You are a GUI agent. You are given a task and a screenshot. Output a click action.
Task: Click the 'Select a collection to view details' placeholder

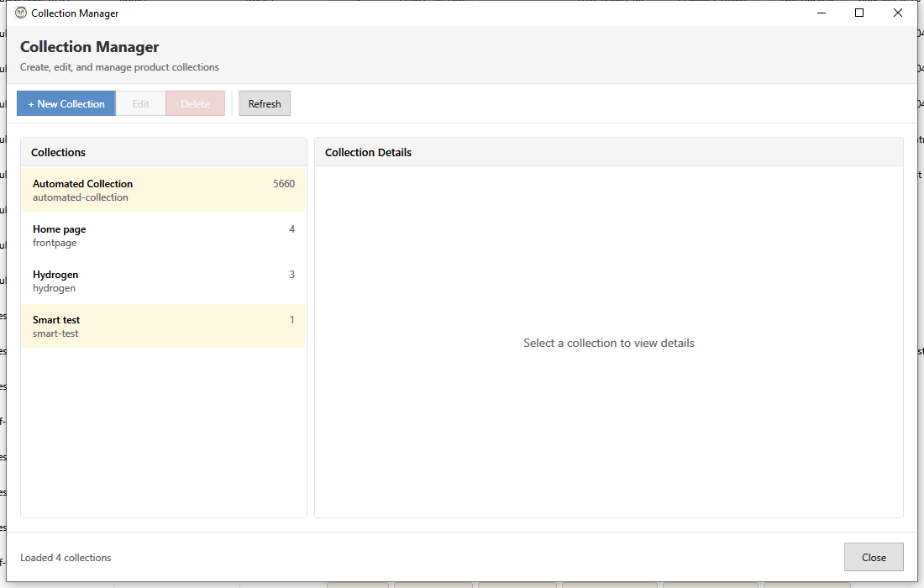point(608,343)
